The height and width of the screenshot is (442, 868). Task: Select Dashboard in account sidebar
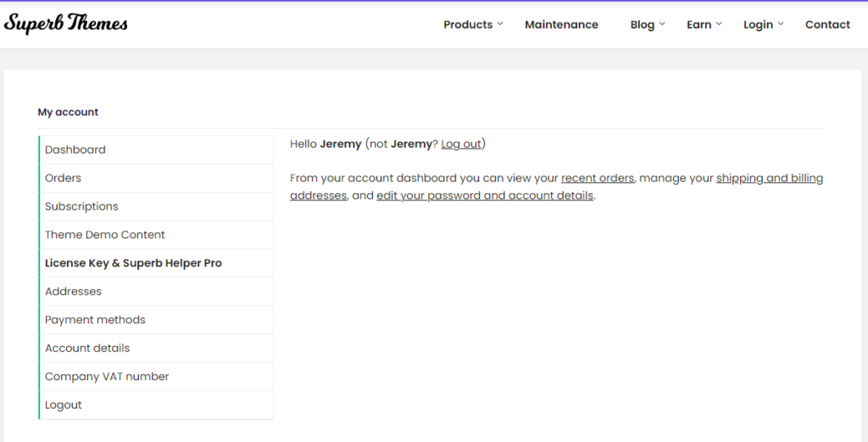click(x=157, y=149)
